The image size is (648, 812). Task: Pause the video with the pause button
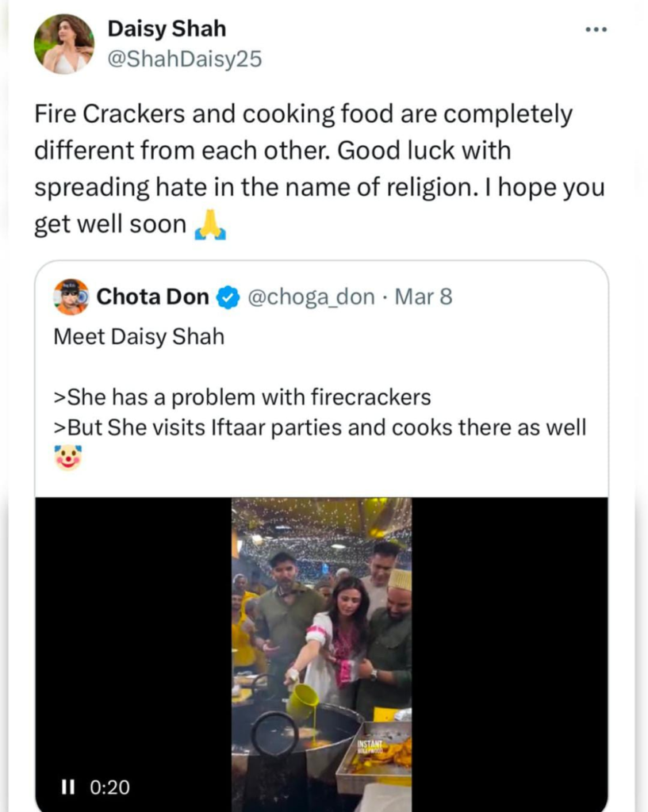(x=67, y=787)
